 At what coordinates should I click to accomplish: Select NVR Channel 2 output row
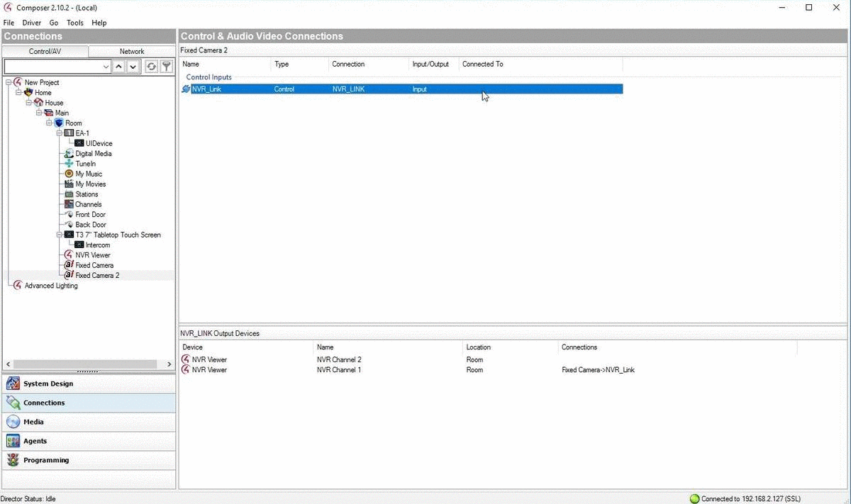pos(339,359)
